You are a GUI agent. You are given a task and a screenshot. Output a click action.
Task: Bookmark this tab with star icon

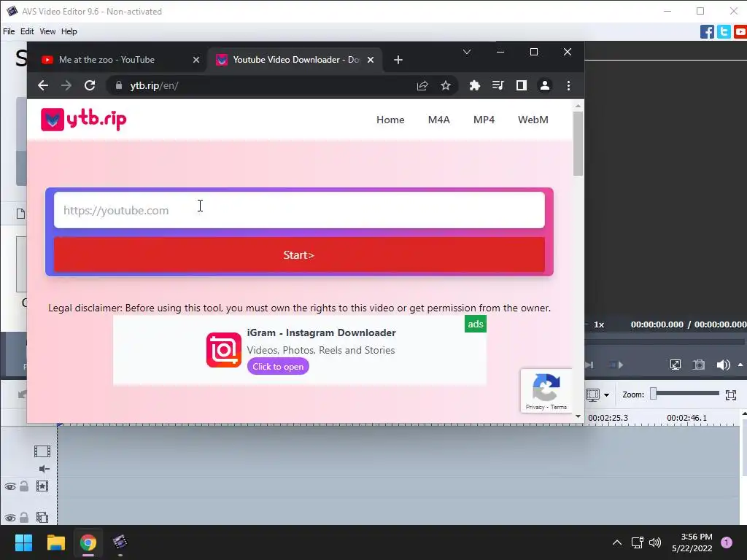pos(446,86)
